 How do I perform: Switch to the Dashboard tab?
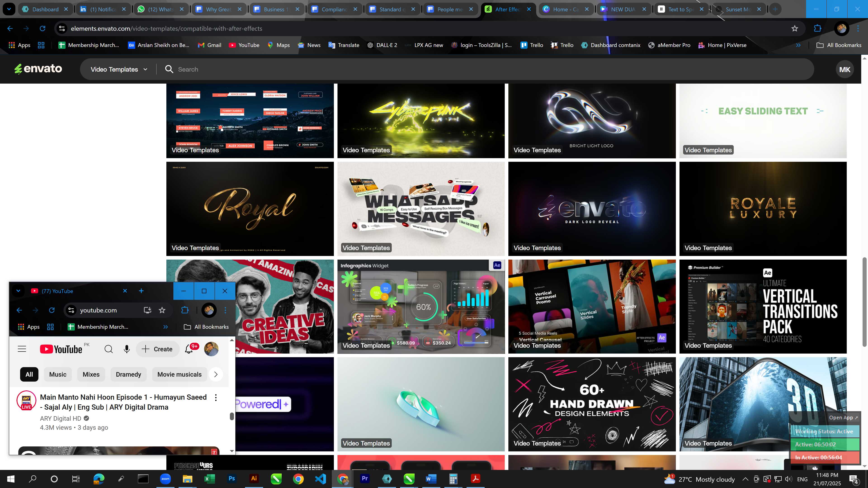pyautogui.click(x=45, y=9)
